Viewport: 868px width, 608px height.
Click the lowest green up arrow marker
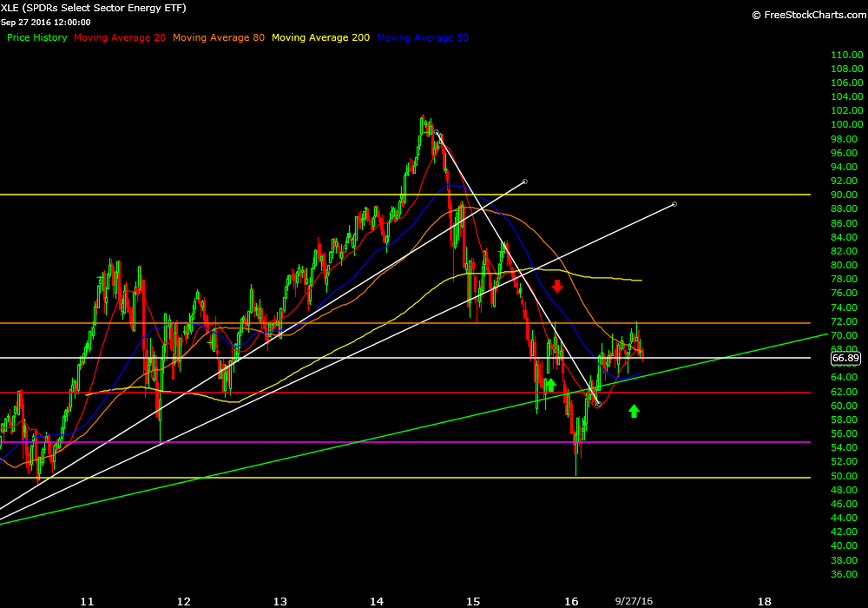pyautogui.click(x=634, y=411)
